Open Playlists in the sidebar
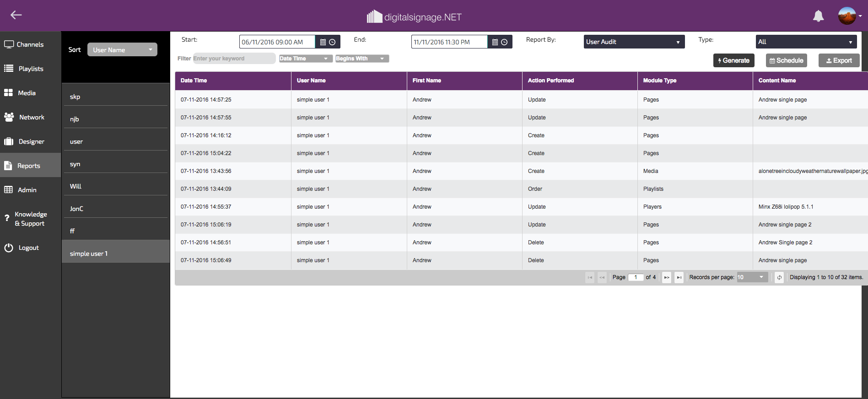This screenshot has width=868, height=399. pos(30,69)
